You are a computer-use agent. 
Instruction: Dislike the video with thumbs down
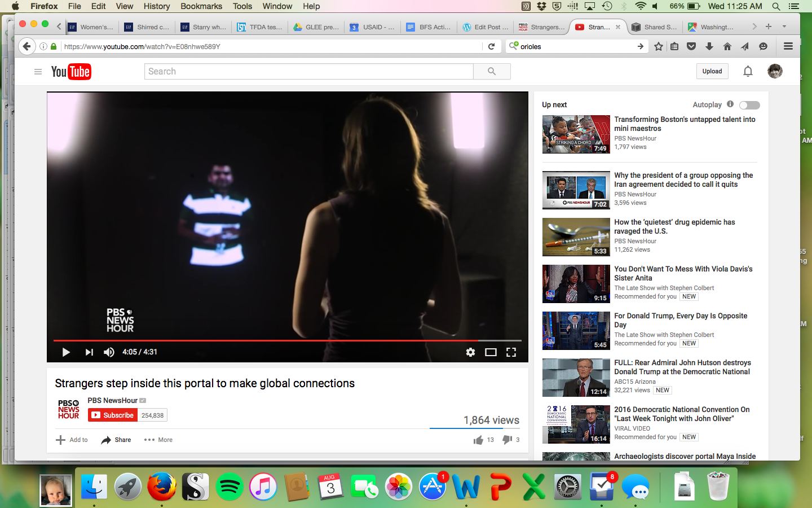click(507, 440)
